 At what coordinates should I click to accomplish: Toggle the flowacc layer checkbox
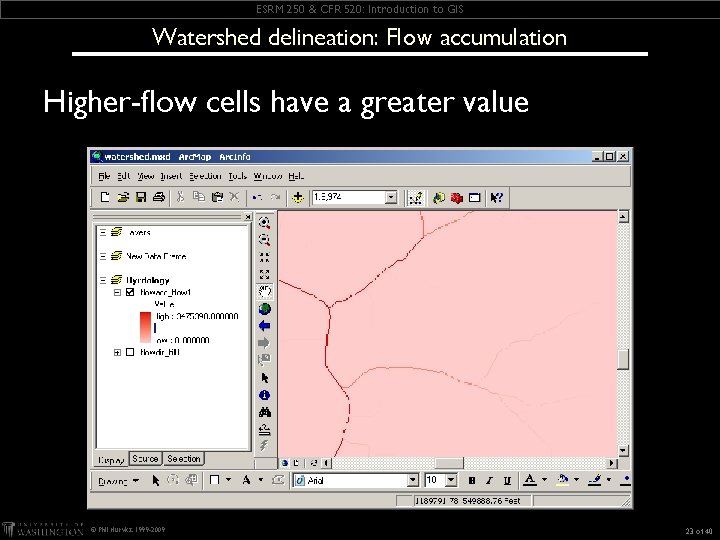pyautogui.click(x=130, y=292)
